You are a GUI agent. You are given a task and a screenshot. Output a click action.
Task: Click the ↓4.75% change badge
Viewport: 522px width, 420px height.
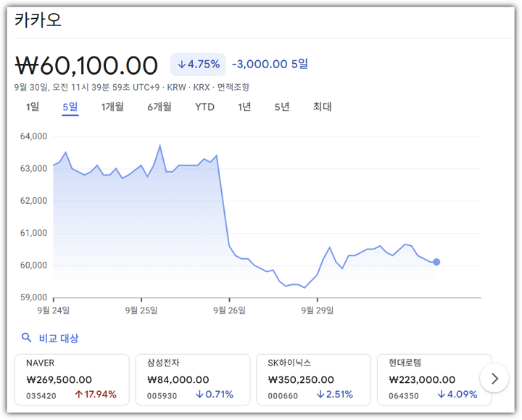click(x=198, y=65)
